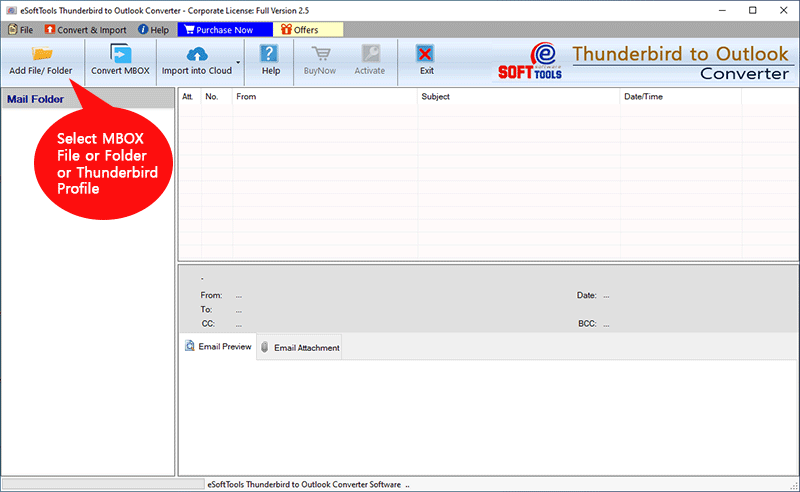
Task: Click the To: label in preview header
Action: (x=206, y=309)
